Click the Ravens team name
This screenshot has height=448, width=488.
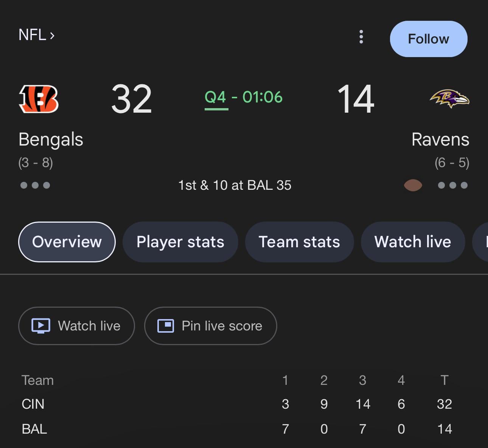pos(440,140)
